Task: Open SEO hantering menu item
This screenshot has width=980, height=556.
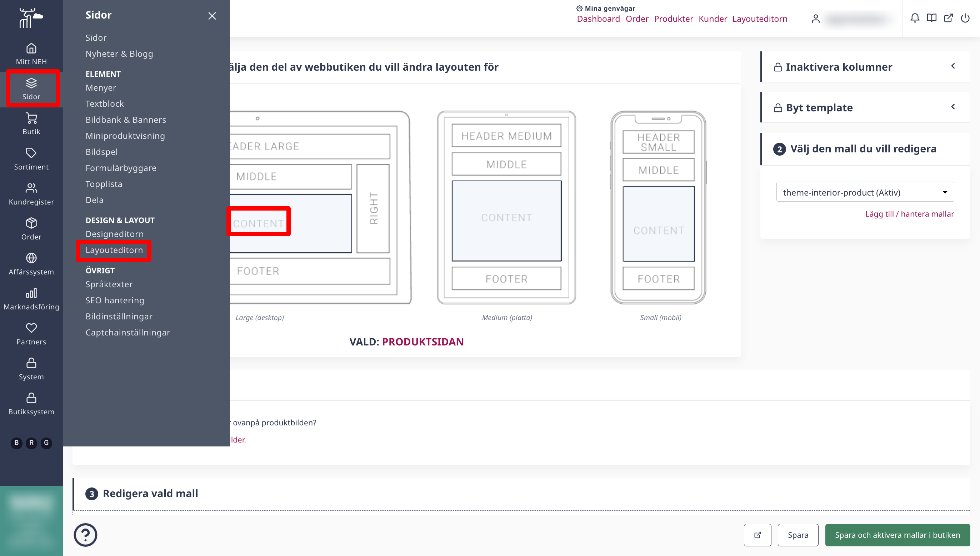Action: click(115, 300)
